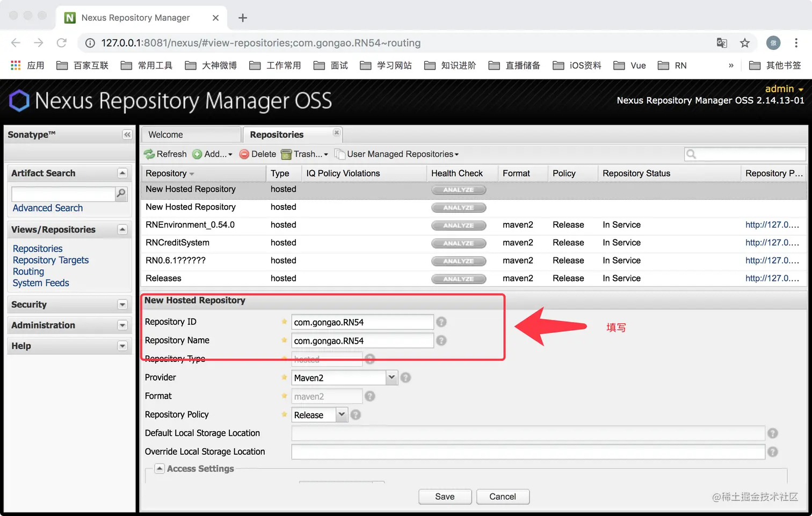Viewport: 812px width, 516px height.
Task: Click help icon next to Format
Action: coord(370,396)
